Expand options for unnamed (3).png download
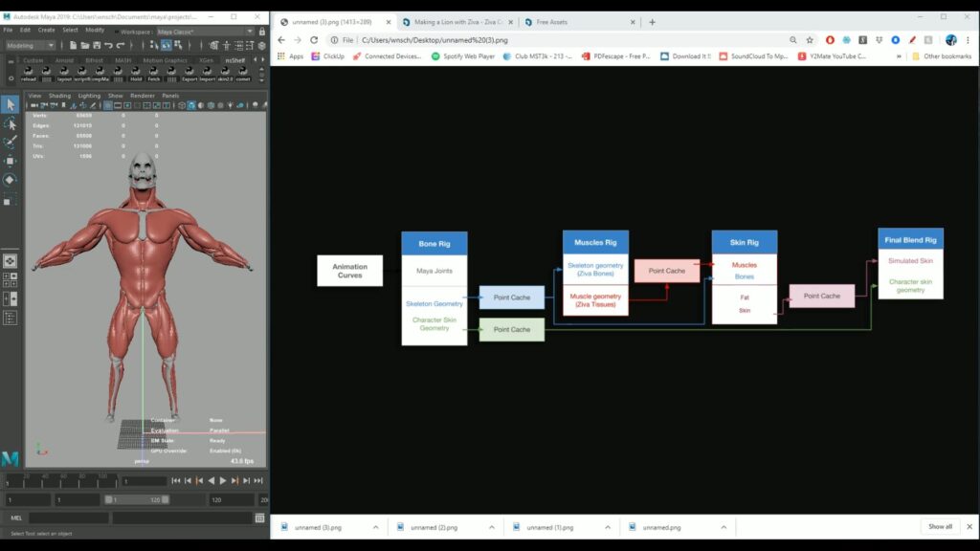Screen dimensions: 980x551 coord(375,527)
